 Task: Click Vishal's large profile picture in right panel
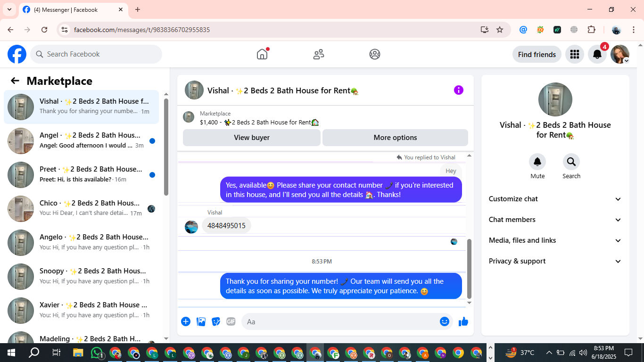point(555,99)
